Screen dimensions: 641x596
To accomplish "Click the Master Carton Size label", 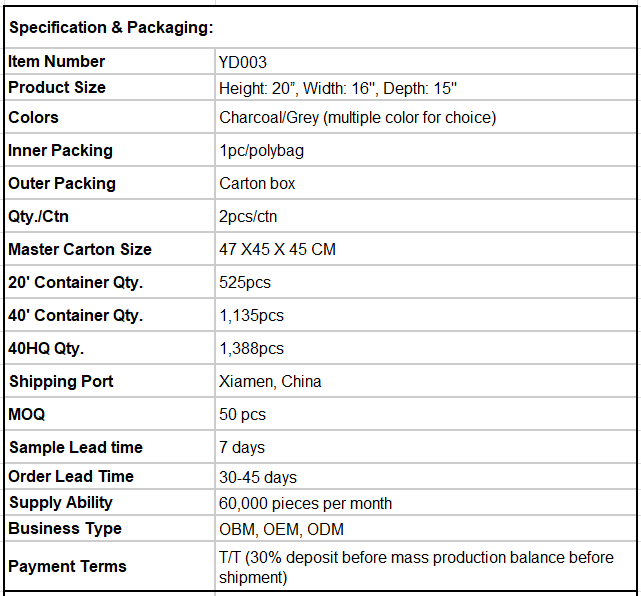I will 80,250.
